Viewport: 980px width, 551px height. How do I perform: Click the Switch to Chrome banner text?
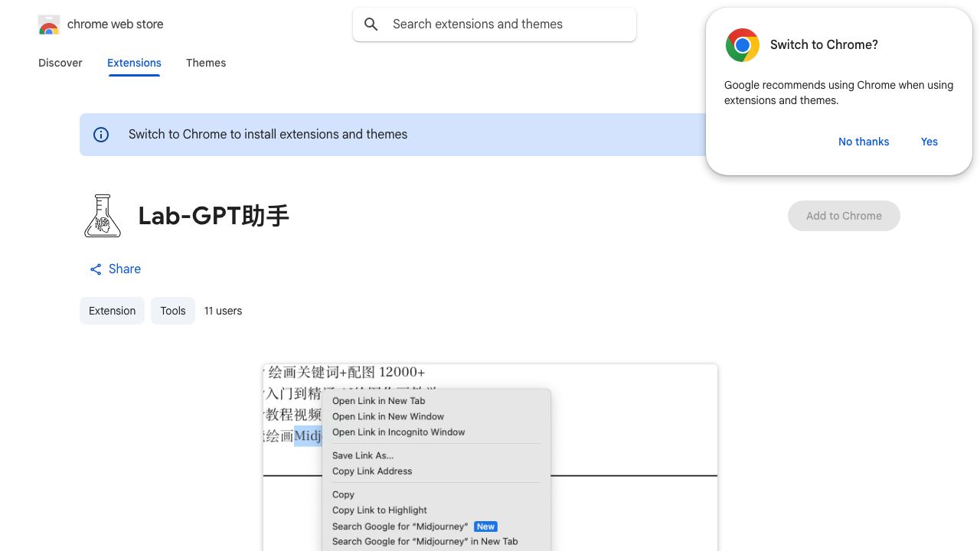(x=268, y=135)
